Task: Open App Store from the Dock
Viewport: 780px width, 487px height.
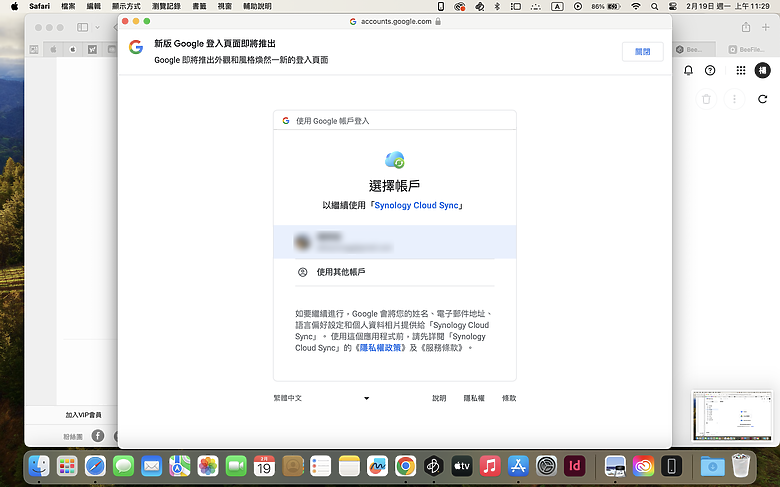Action: [518, 466]
